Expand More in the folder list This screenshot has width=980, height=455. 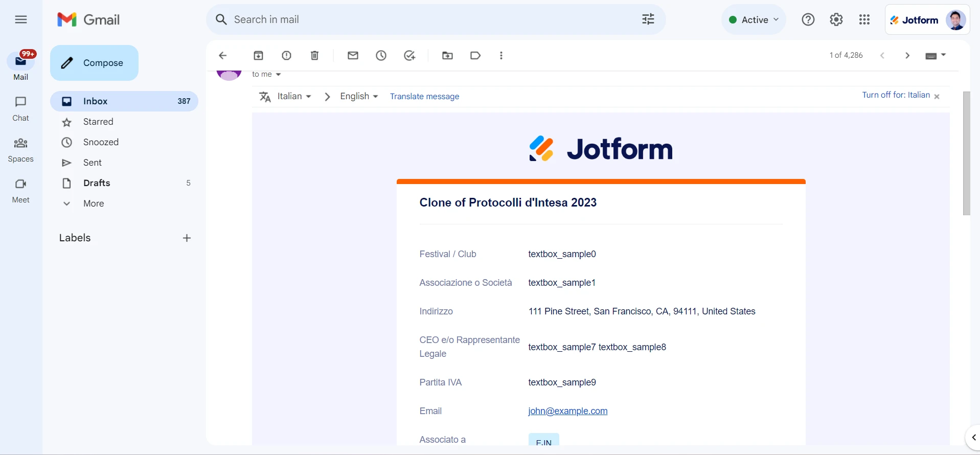(x=124, y=203)
